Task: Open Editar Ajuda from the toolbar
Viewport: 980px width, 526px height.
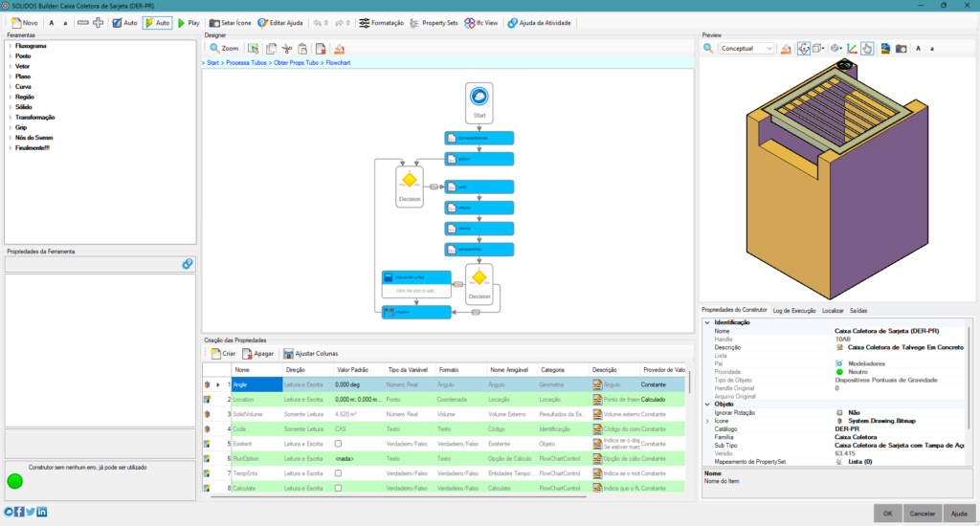Action: click(263, 22)
